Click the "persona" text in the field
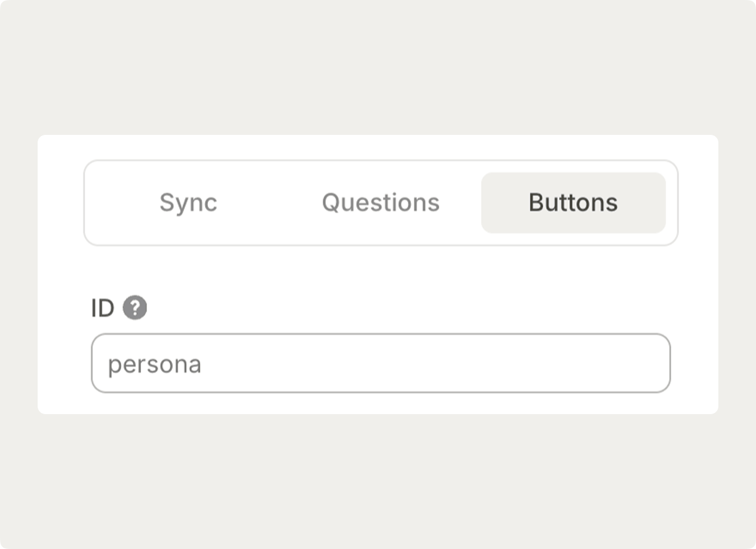This screenshot has width=756, height=549. (x=155, y=364)
